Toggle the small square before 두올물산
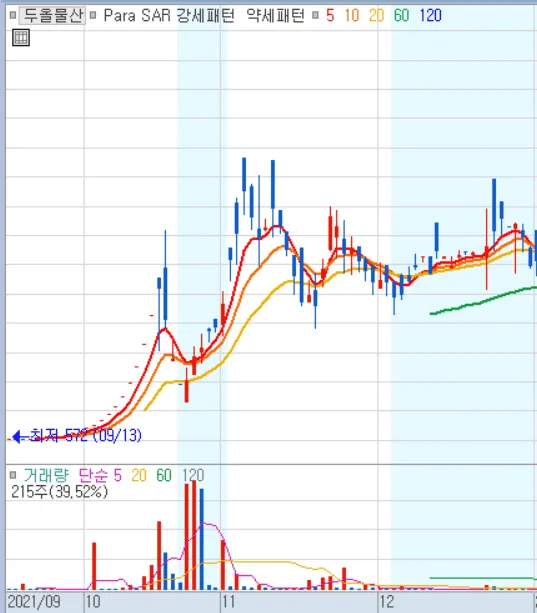Screen dimensions: 537x613 click(x=13, y=15)
